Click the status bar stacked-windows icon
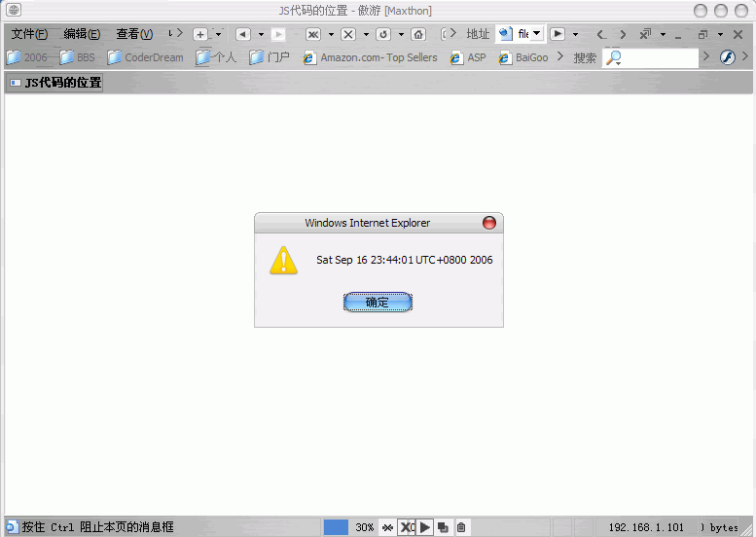Viewport: 756px width, 537px height. pyautogui.click(x=443, y=527)
